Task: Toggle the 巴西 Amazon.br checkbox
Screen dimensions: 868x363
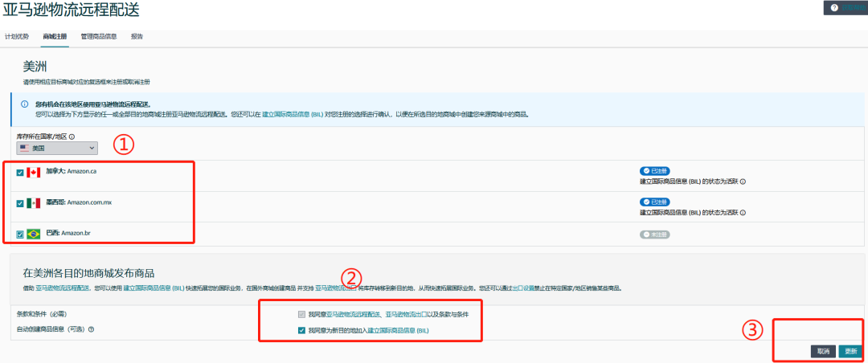Action: (20, 235)
